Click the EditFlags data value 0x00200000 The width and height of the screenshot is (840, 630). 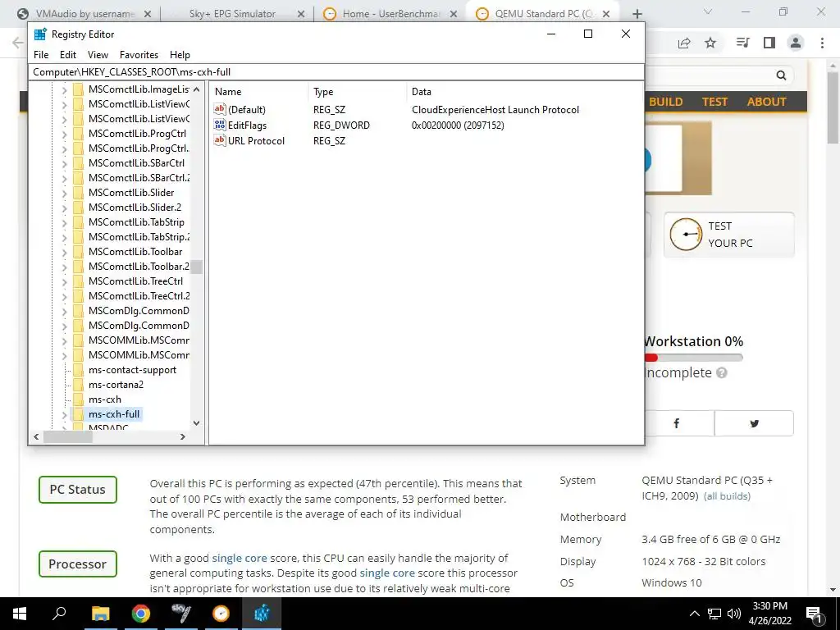458,125
